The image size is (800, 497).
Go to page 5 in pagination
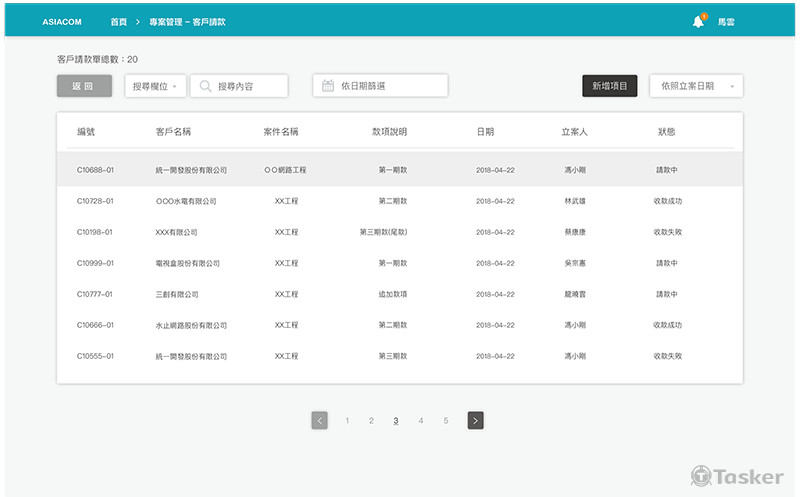pos(446,421)
